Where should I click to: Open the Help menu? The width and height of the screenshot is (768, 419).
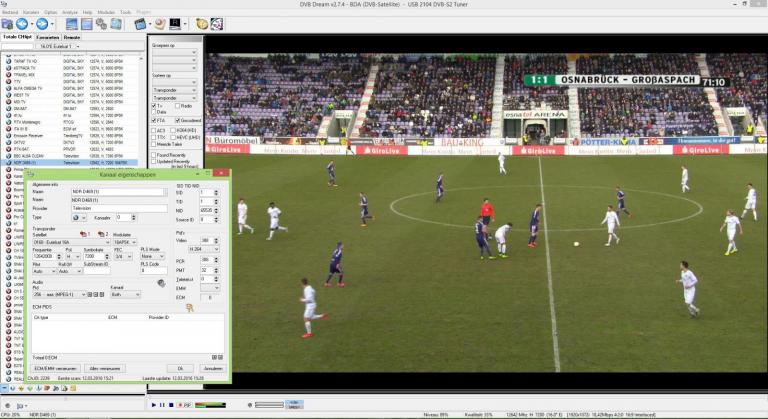point(87,11)
